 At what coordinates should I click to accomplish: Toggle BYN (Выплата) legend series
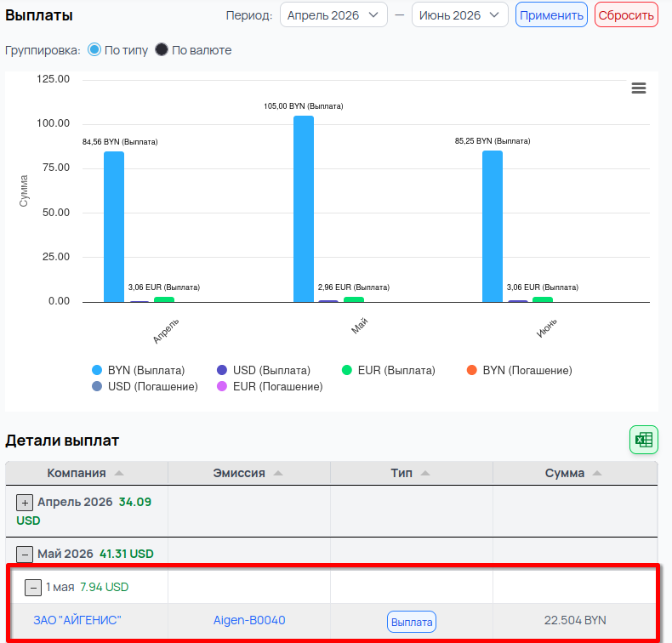coord(138,370)
